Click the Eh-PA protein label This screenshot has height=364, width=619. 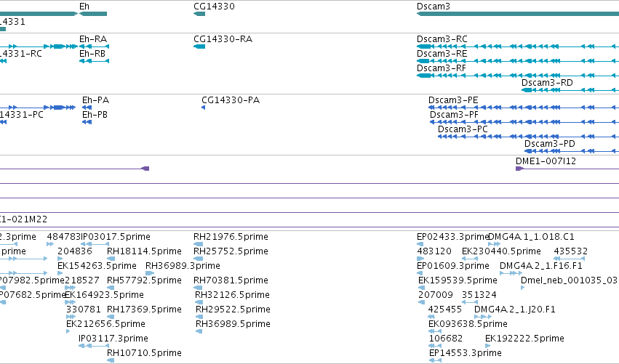click(95, 100)
